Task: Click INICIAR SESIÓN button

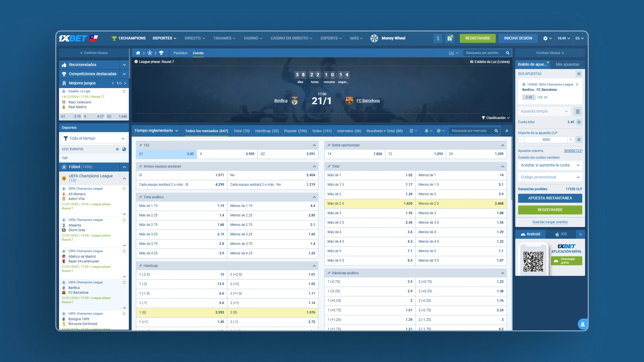Action: click(518, 38)
